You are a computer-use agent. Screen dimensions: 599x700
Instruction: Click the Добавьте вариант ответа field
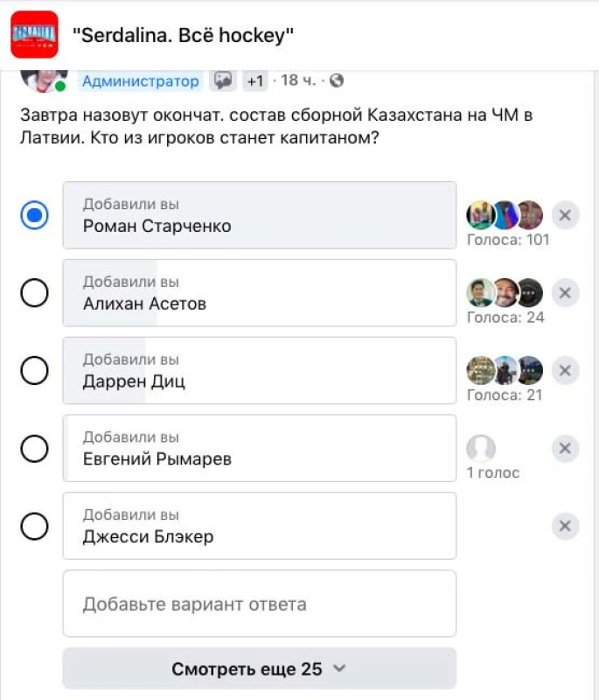(259, 604)
